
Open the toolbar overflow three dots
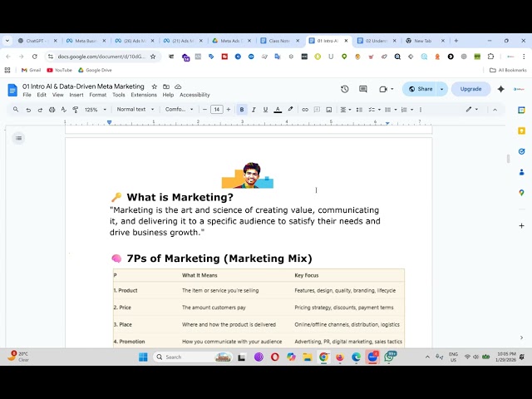pos(421,109)
